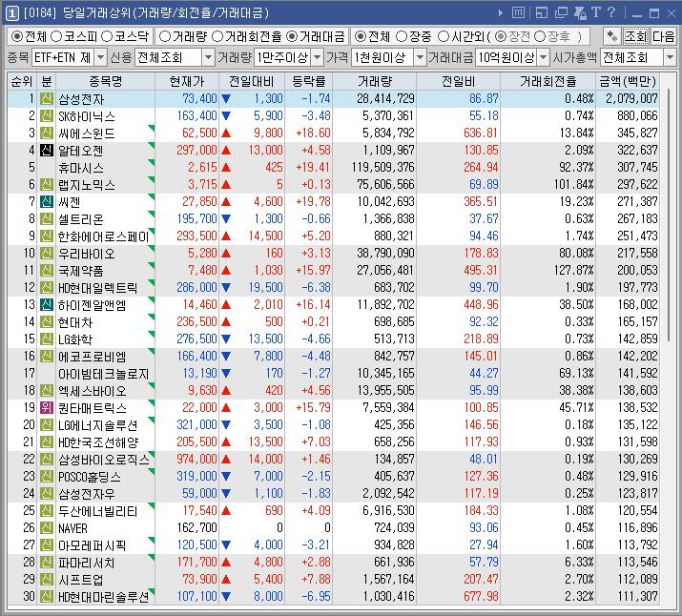Click the 금액(백만) column header
This screenshot has height=616, width=682.
(x=628, y=81)
